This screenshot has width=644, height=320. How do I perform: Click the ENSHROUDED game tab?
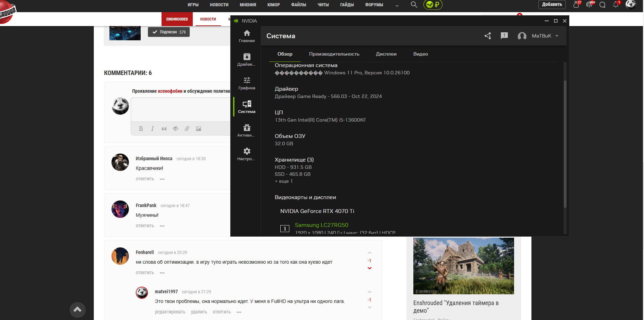177,19
